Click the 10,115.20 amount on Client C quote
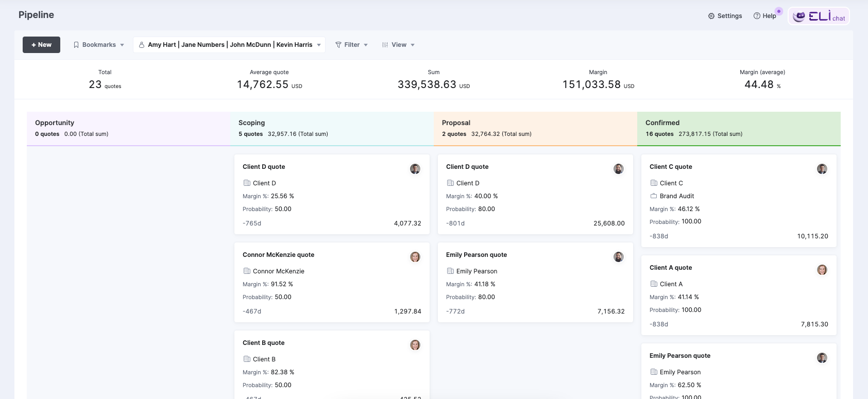 pos(812,236)
